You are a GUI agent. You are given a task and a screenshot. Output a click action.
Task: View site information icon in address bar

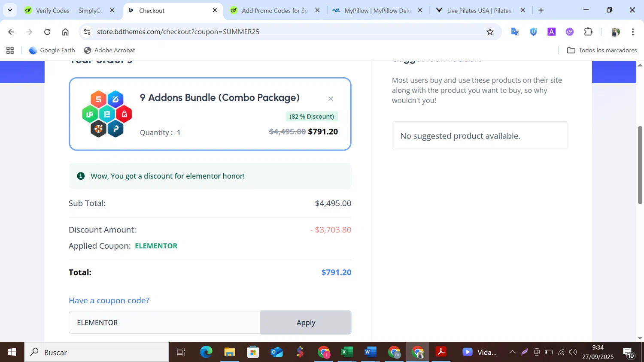click(87, 32)
